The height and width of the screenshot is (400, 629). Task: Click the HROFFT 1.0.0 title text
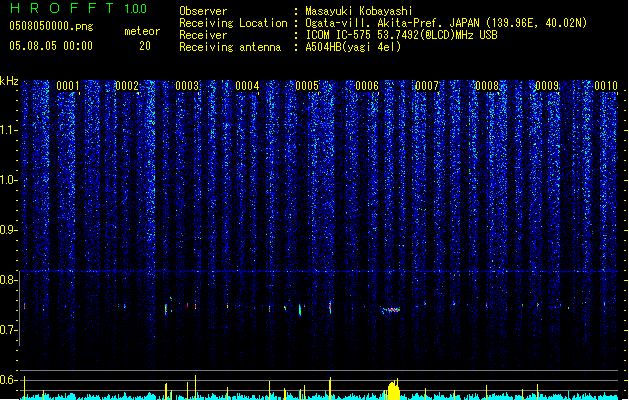coord(78,8)
